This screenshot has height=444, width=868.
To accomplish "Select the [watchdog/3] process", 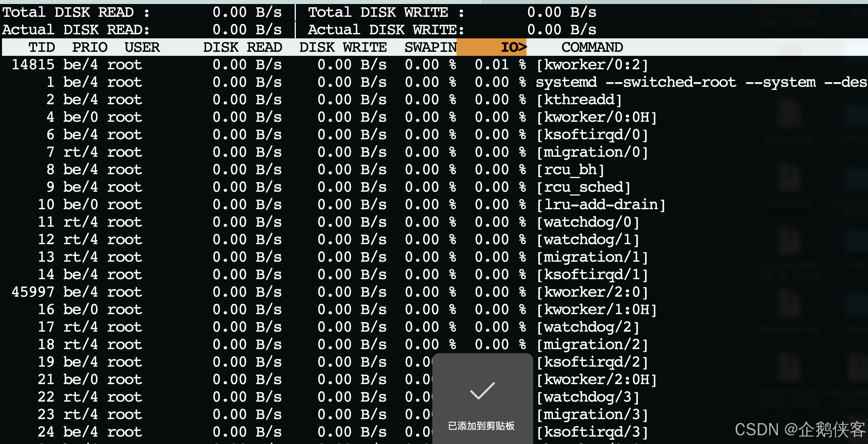I will (588, 397).
